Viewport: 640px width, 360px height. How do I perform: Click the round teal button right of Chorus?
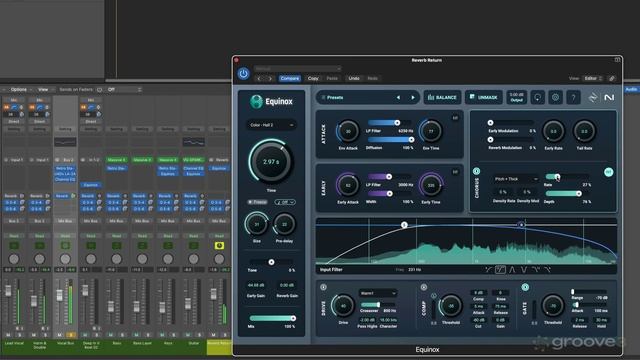[608, 172]
